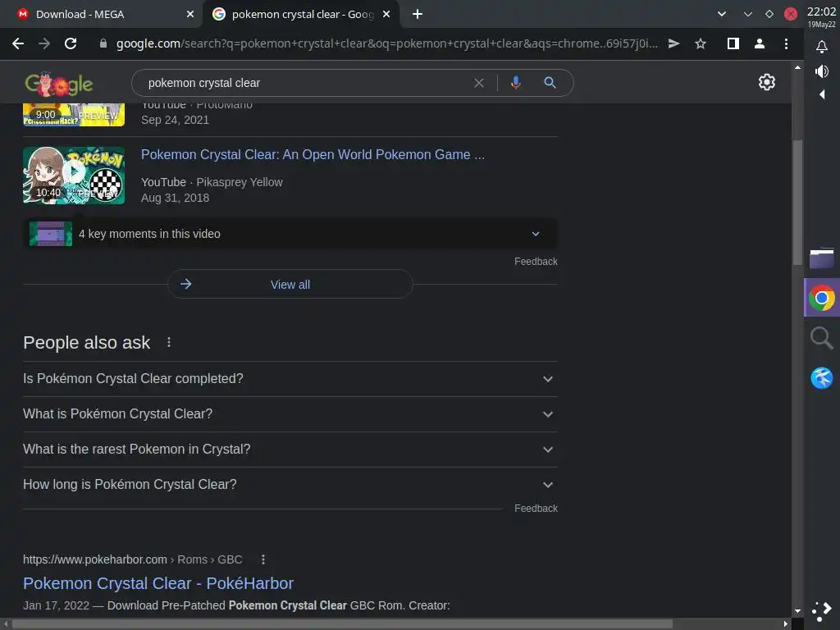Open Google quick settings gear

767,82
